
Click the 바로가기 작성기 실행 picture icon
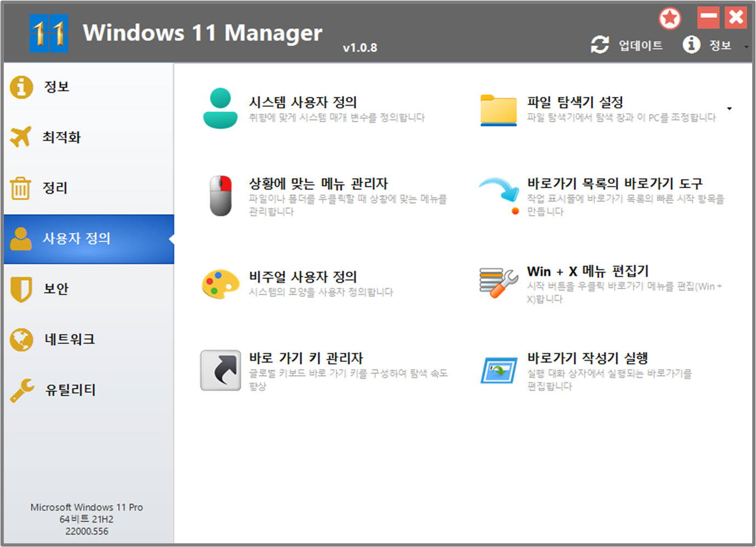[x=499, y=371]
